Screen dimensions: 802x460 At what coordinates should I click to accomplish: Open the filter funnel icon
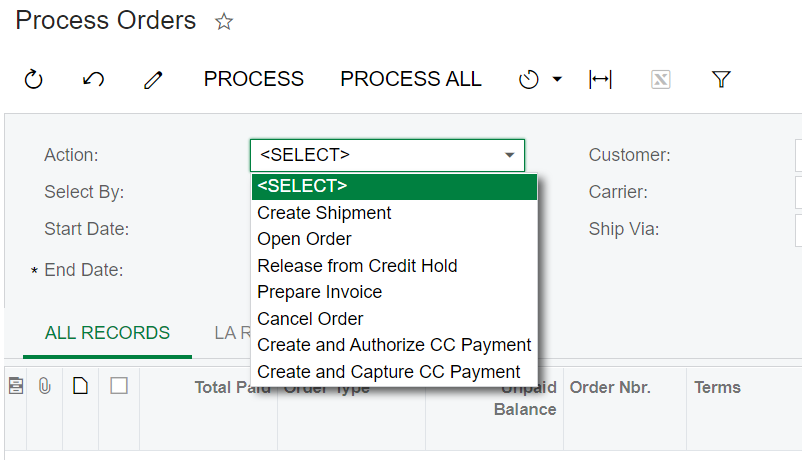(x=721, y=79)
